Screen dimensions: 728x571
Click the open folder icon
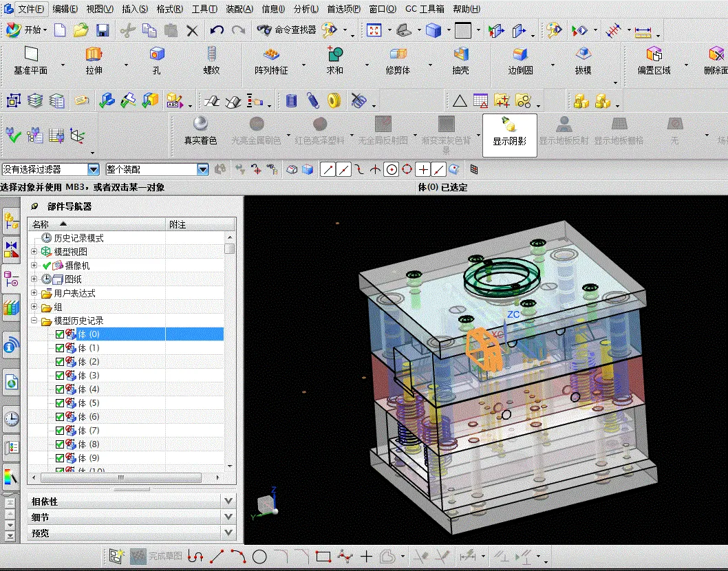(x=81, y=30)
